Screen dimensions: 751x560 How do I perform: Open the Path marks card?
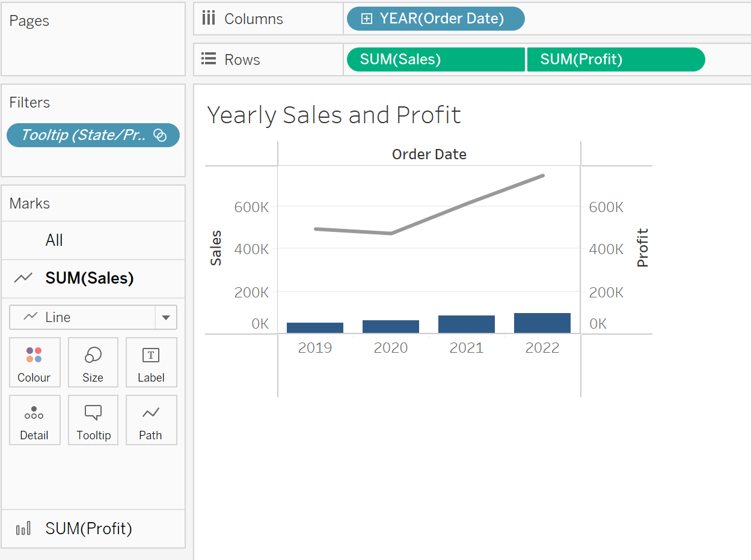151,420
